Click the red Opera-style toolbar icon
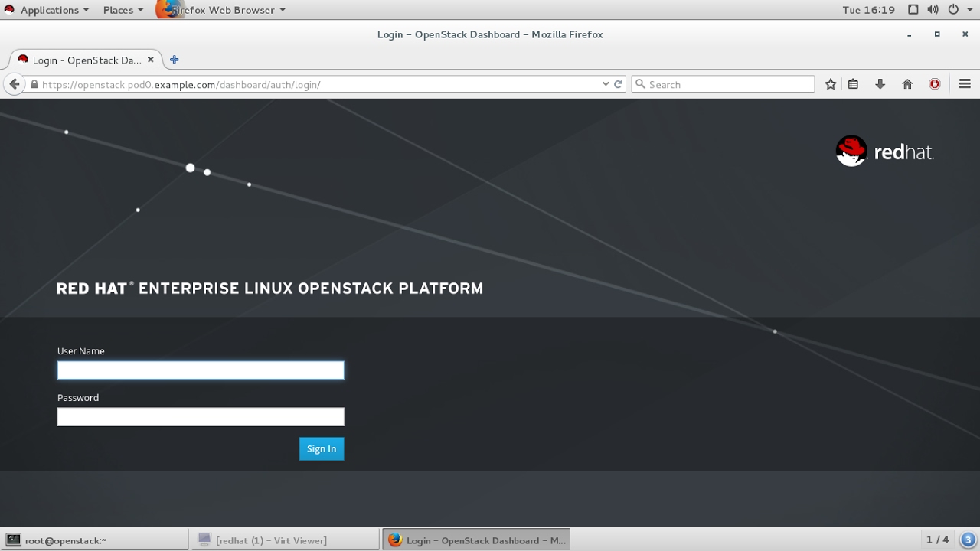This screenshot has width=980, height=551. coord(935,84)
